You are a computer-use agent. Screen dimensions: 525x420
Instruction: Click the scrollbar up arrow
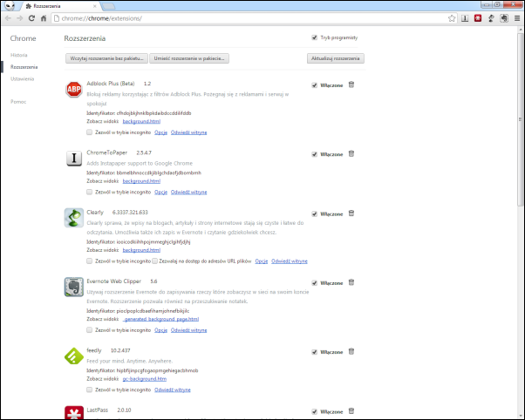coord(520,30)
